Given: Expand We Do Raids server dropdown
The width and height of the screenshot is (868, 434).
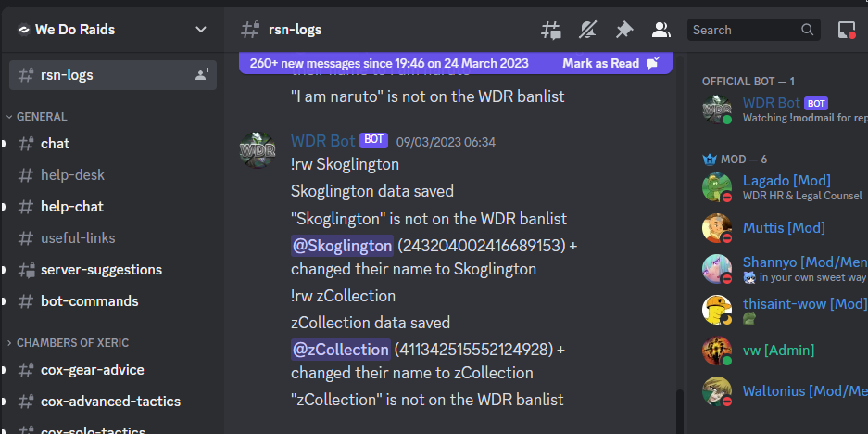Looking at the screenshot, I should point(201,30).
